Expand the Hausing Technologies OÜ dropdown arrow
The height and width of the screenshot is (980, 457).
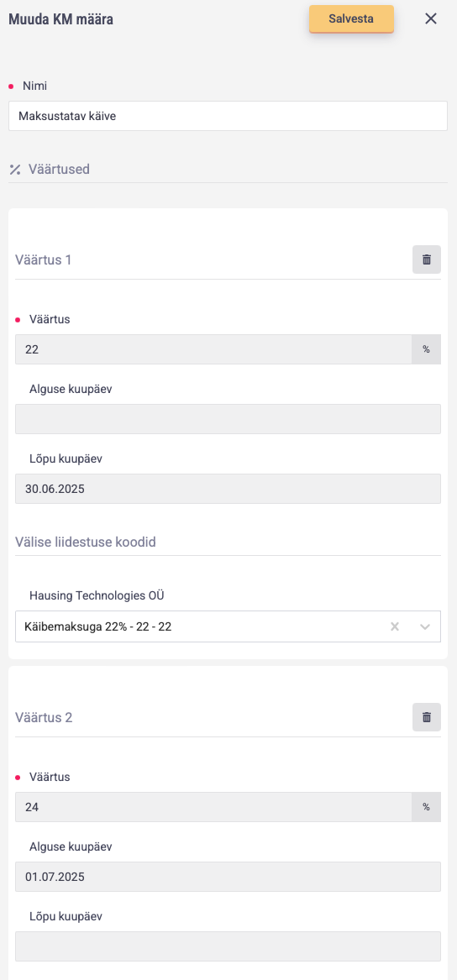point(425,626)
